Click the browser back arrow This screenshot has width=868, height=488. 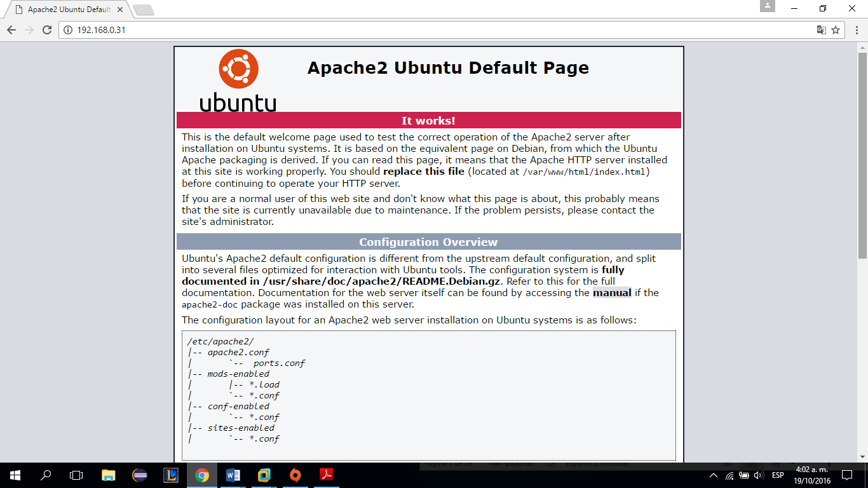click(x=11, y=30)
